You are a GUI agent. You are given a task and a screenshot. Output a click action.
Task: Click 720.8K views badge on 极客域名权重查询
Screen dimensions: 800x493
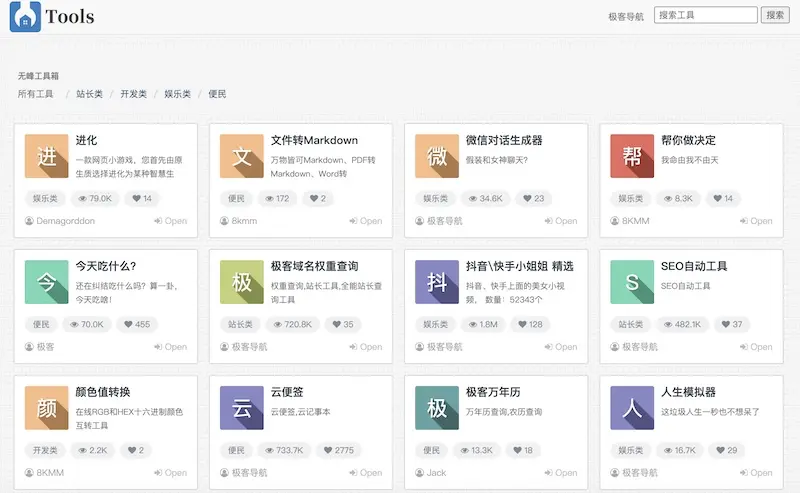pos(292,324)
